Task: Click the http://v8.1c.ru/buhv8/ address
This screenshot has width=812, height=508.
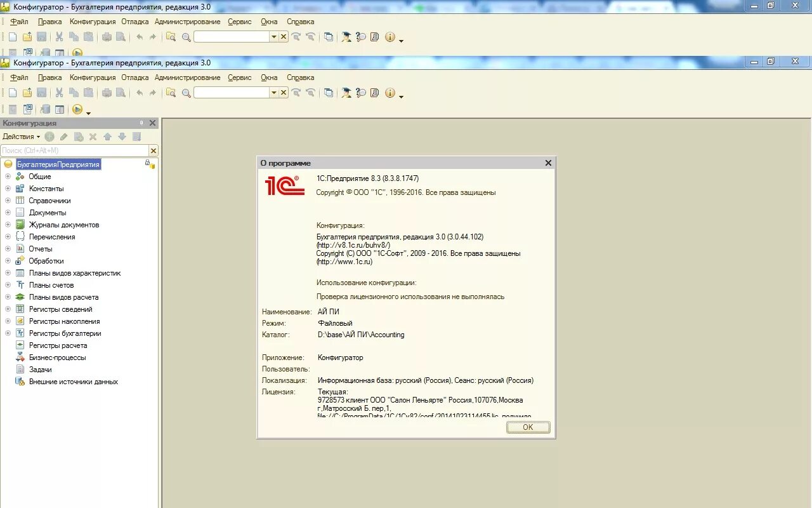Action: [353, 245]
